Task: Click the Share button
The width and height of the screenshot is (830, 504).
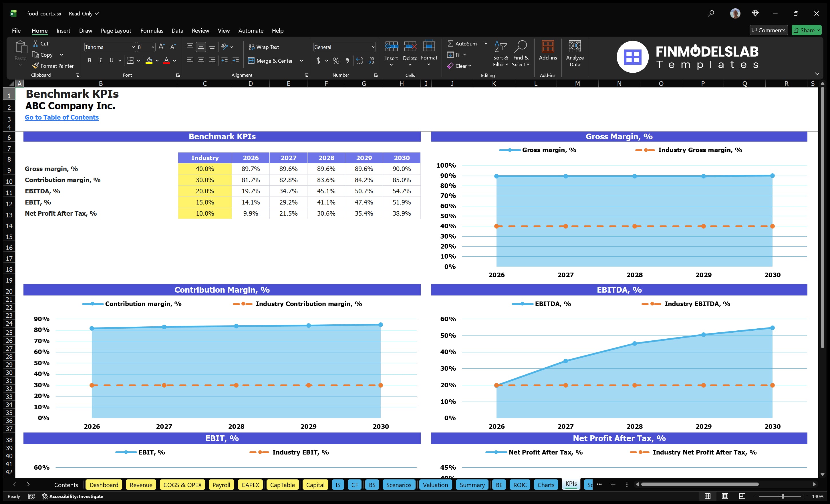Action: (x=807, y=30)
